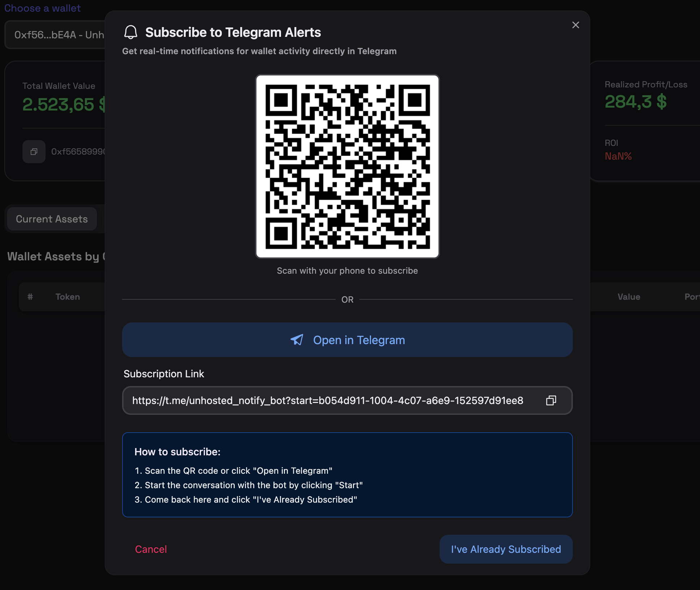This screenshot has width=700, height=590.
Task: Click the QR code image
Action: coord(347,166)
